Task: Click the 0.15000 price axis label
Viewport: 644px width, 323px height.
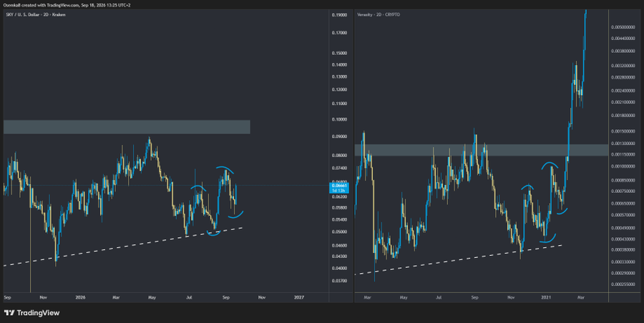Action: click(339, 54)
